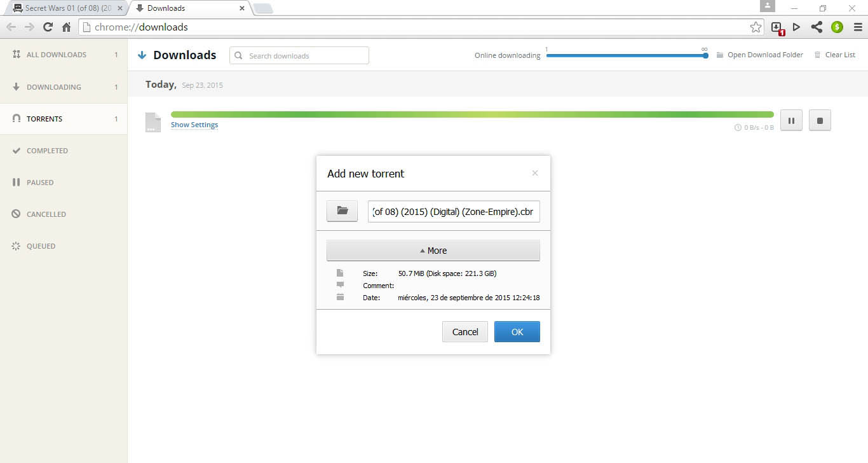Bookmark this page with the star icon
Screen dimensions: 868x463
(x=756, y=27)
